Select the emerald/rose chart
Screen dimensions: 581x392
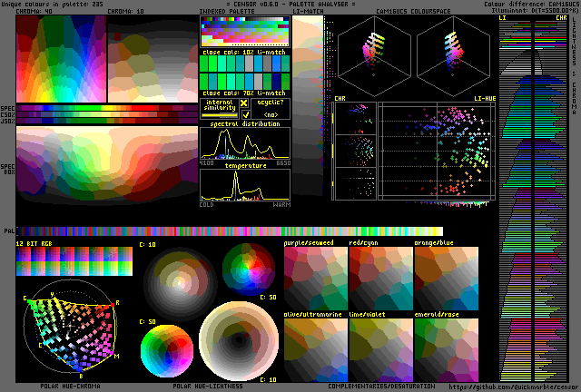(x=446, y=348)
